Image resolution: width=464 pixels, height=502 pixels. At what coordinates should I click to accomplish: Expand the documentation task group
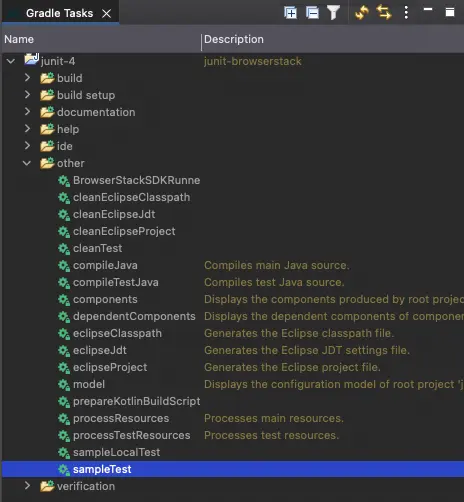(x=27, y=112)
